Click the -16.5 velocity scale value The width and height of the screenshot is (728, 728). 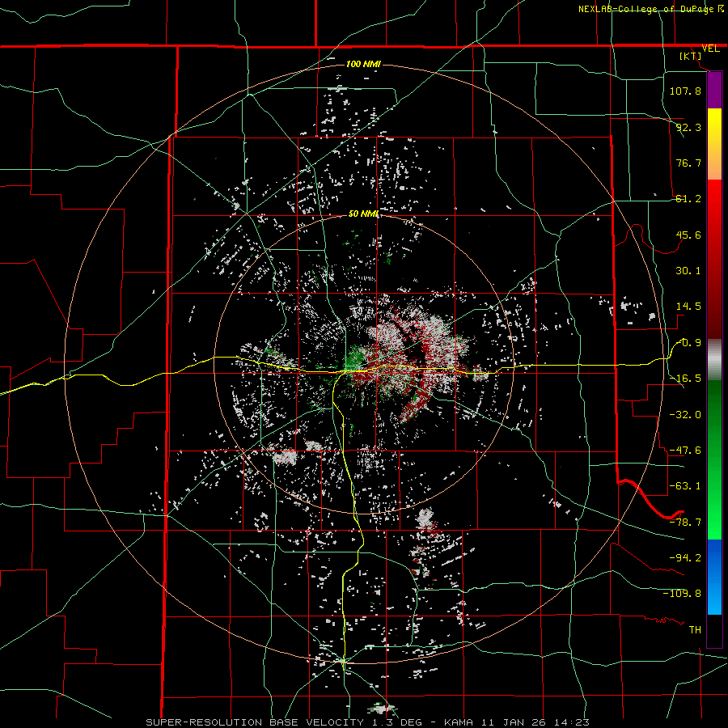pyautogui.click(x=685, y=379)
